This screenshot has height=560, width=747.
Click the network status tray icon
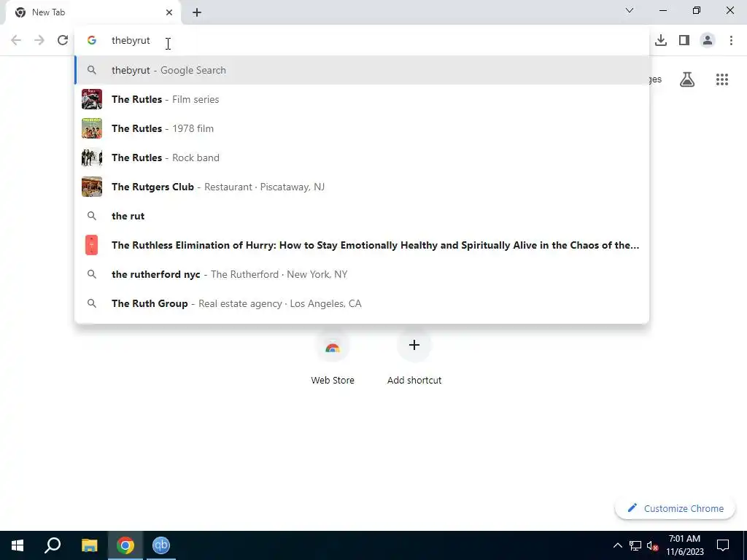point(635,545)
